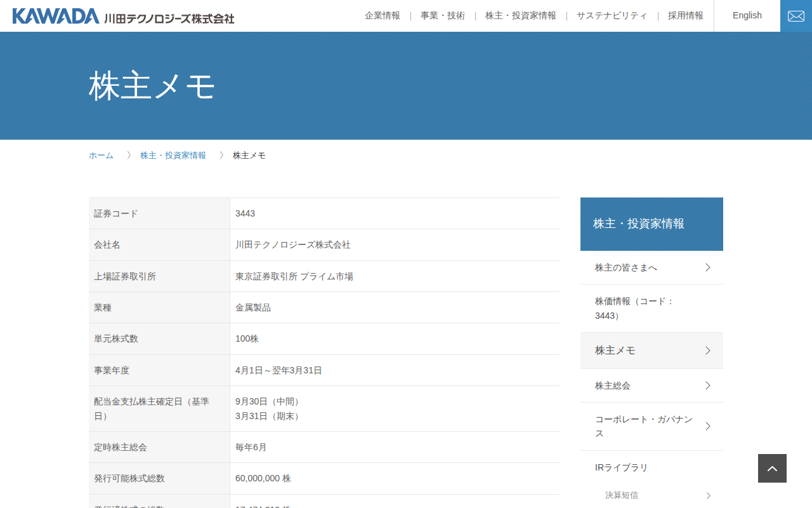Screen dimensions: 812x508
Task: Click the 3月31日（期末） value
Action: click(269, 416)
